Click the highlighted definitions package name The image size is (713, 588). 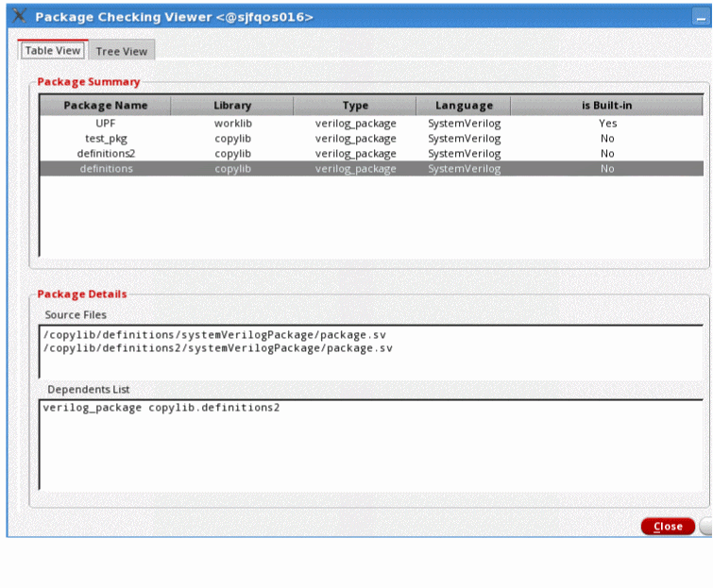pyautogui.click(x=105, y=169)
